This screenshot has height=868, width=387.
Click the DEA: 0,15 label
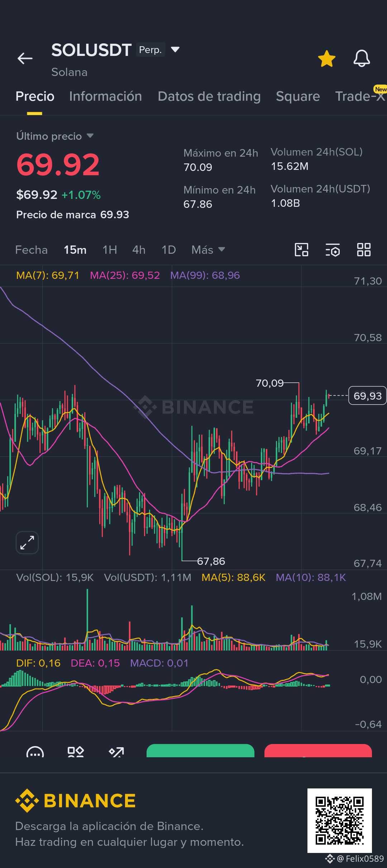click(x=95, y=663)
